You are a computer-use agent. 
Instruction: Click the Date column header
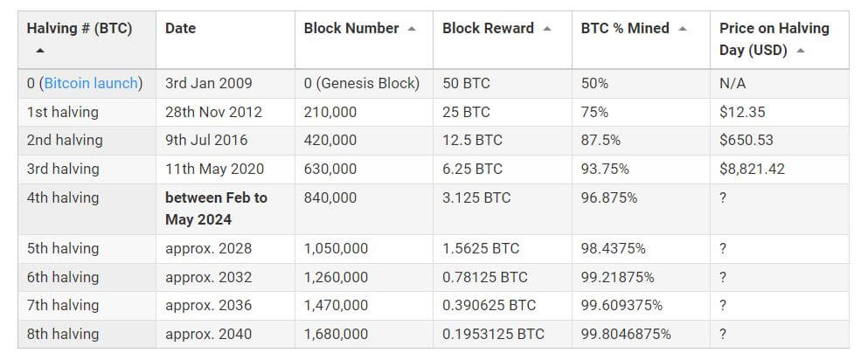click(x=181, y=29)
